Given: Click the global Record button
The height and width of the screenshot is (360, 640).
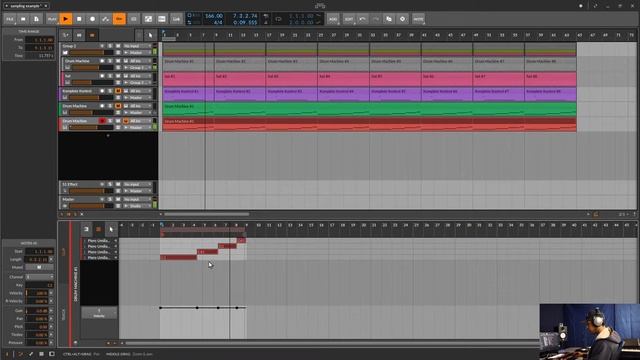Looking at the screenshot, I should click(93, 19).
